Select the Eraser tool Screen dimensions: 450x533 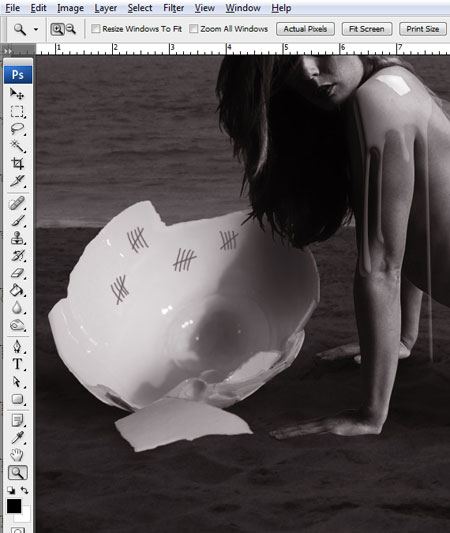pyautogui.click(x=17, y=273)
